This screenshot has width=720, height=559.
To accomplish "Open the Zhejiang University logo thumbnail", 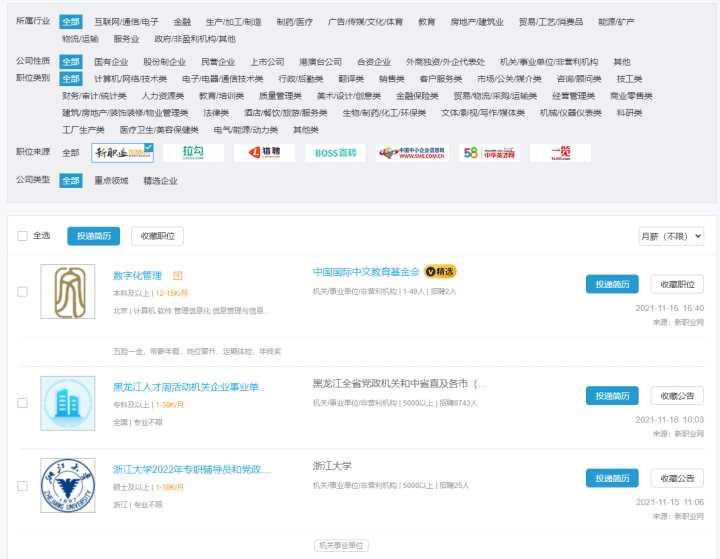I will pos(68,485).
